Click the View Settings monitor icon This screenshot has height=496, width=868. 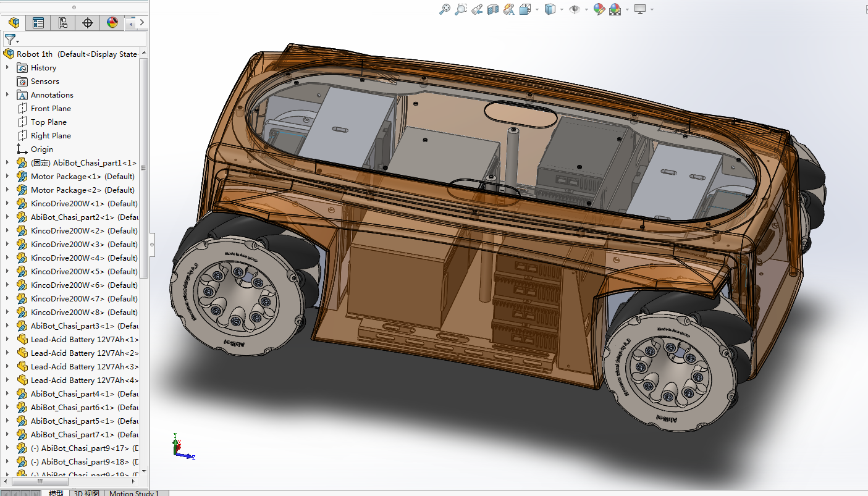pyautogui.click(x=640, y=9)
